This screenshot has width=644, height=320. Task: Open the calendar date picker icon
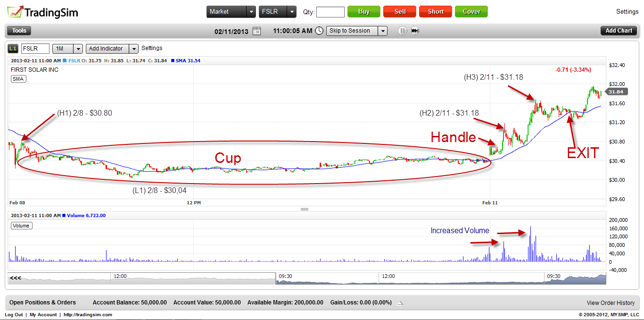256,30
